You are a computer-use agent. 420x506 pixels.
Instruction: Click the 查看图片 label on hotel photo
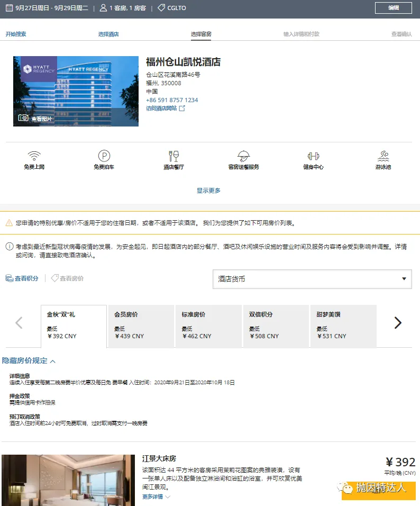[42, 119]
